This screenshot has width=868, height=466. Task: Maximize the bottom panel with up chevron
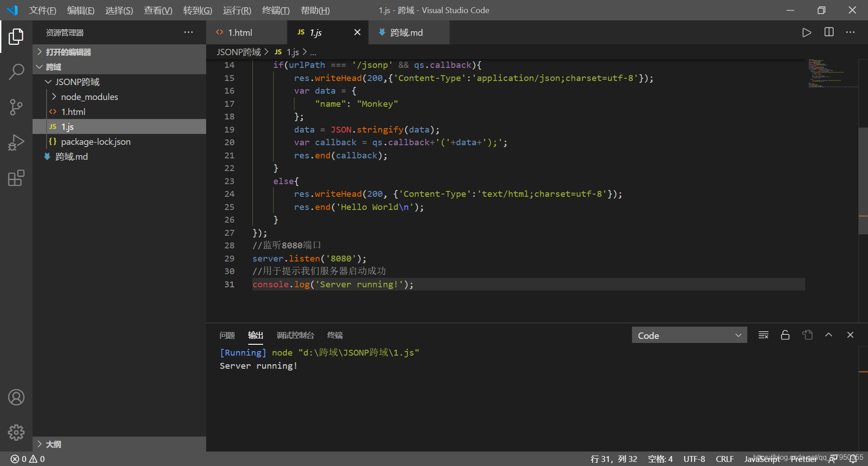(x=829, y=335)
